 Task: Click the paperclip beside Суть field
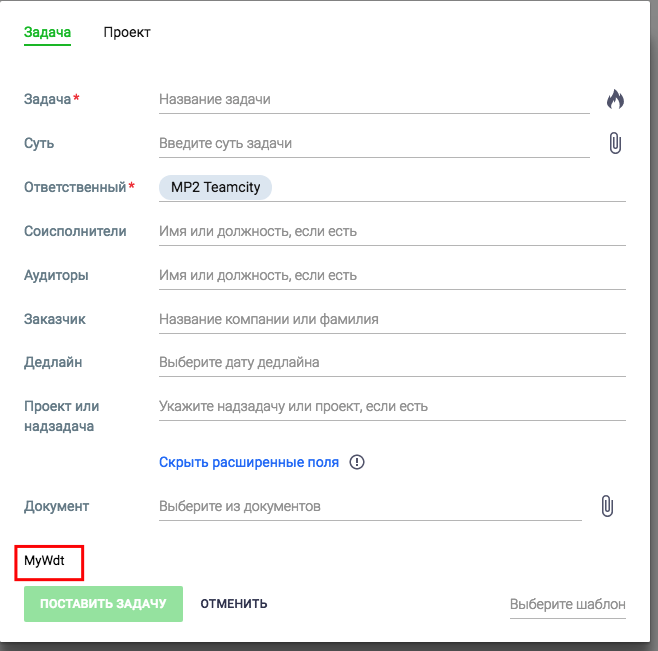pyautogui.click(x=615, y=143)
